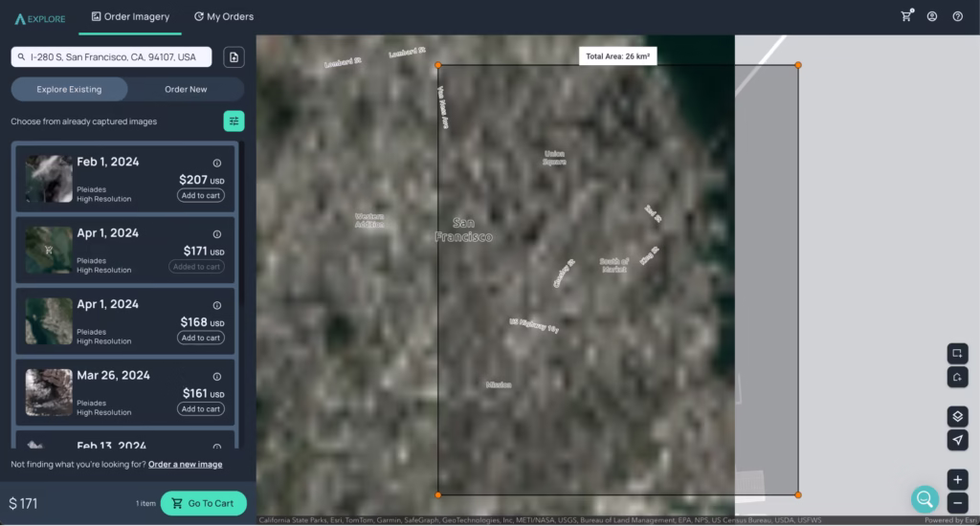Follow the Order a new image link

(185, 465)
